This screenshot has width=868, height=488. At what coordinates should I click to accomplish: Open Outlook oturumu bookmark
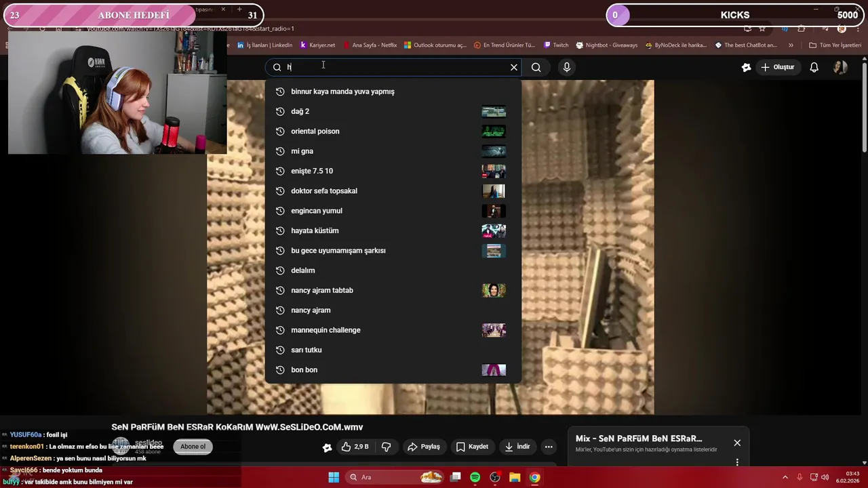[435, 45]
